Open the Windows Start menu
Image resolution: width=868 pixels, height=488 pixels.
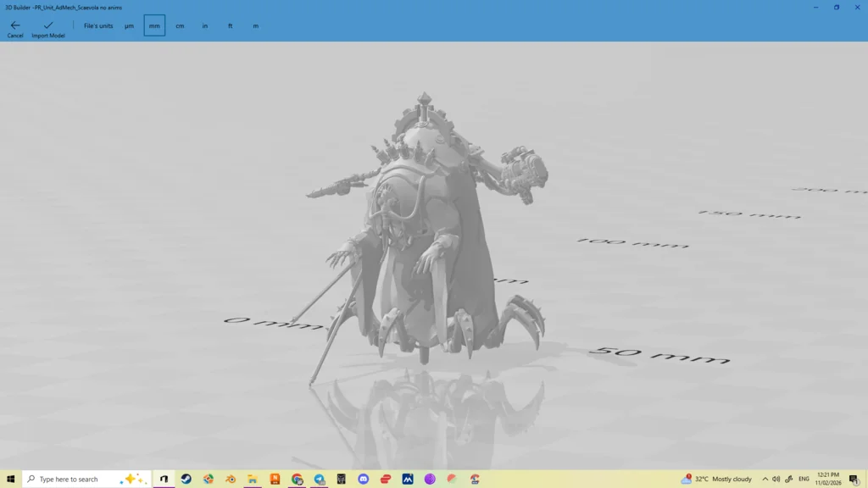click(11, 479)
